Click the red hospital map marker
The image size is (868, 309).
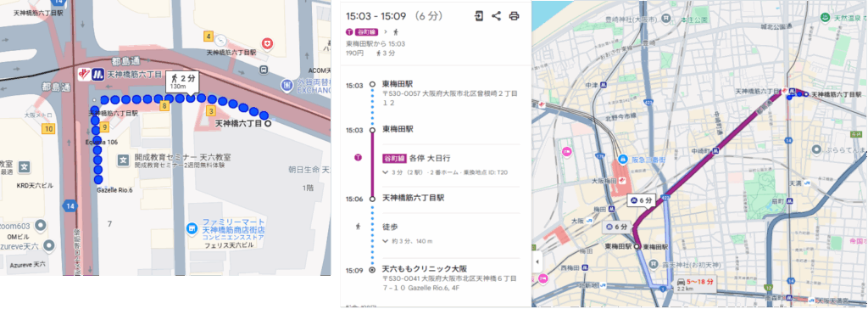click(x=268, y=42)
